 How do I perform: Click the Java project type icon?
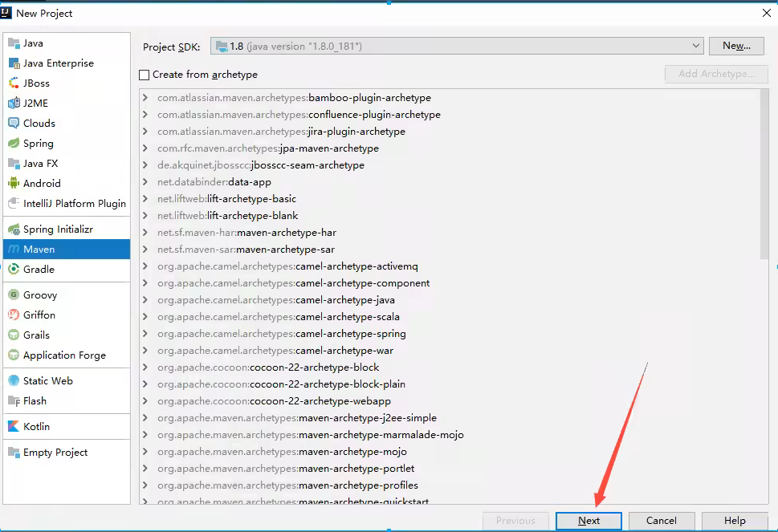14,43
